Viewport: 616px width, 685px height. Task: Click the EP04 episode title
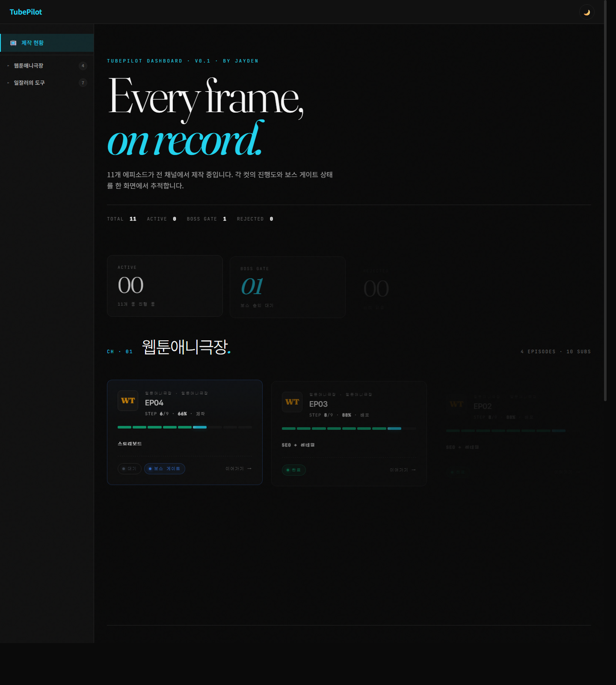(x=154, y=403)
